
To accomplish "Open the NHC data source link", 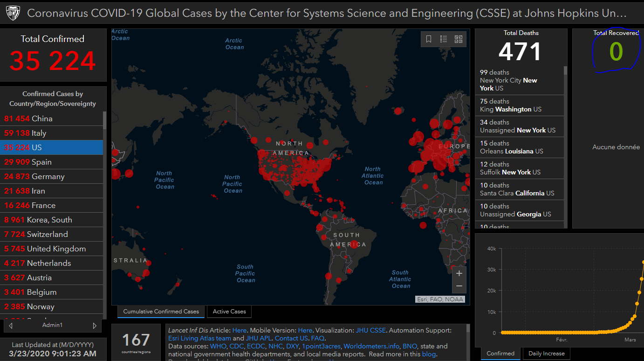I will [276, 346].
